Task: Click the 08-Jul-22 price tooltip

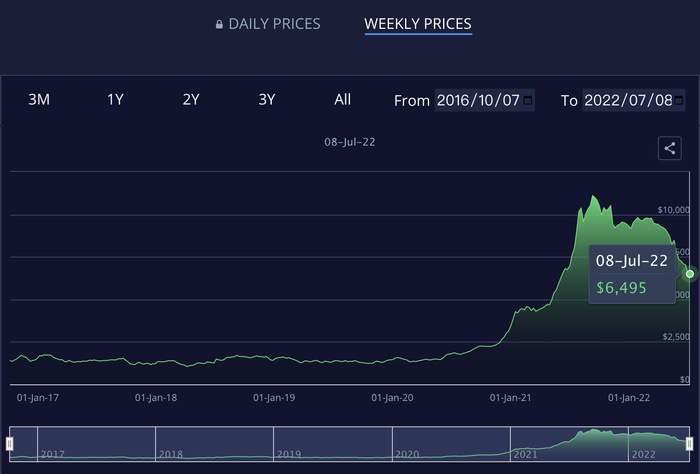Action: [x=632, y=274]
